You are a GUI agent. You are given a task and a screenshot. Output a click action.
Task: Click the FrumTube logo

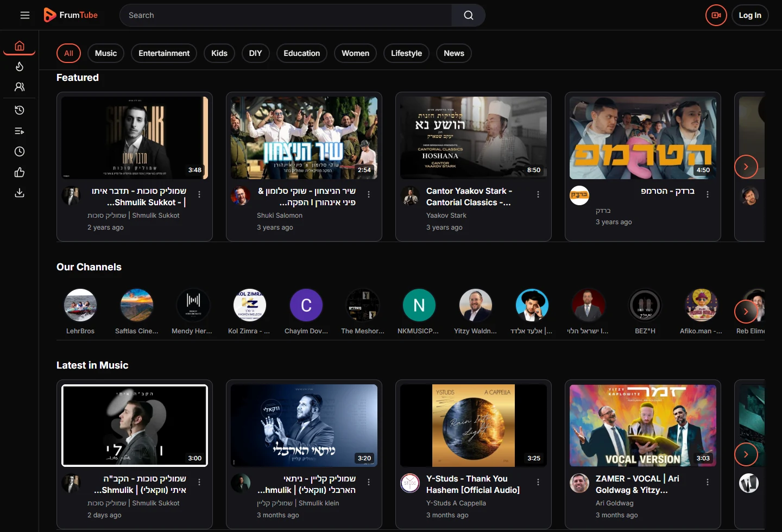[x=71, y=15]
